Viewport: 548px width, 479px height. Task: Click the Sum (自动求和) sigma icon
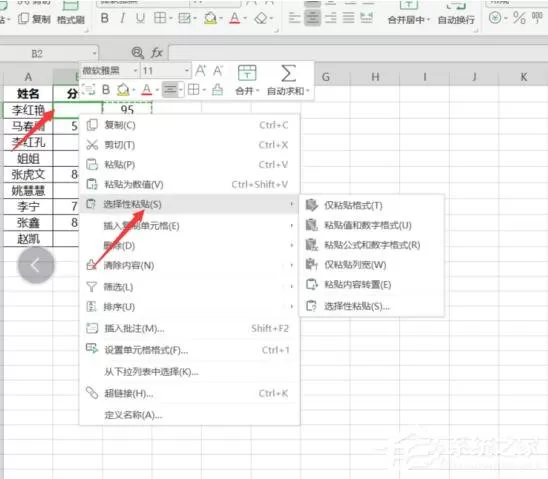288,73
